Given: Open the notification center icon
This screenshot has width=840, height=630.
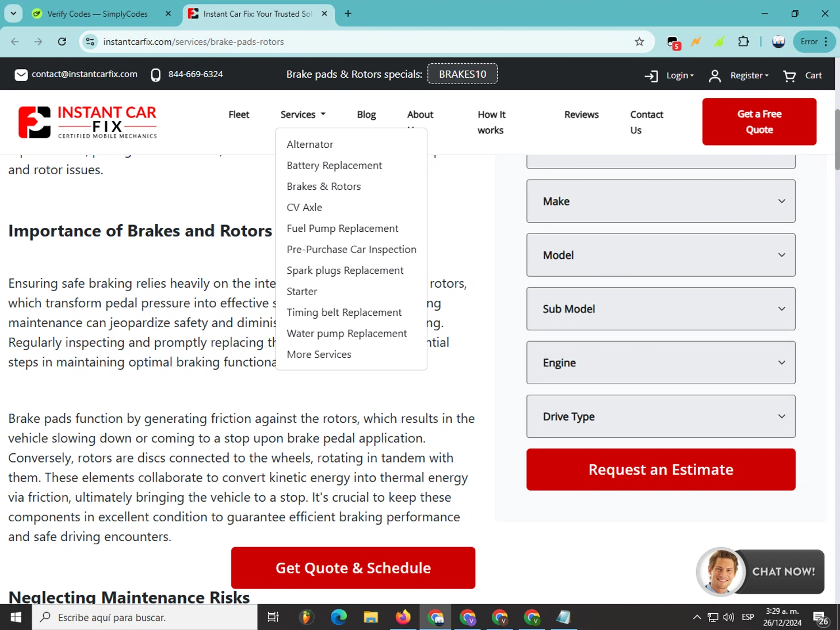Looking at the screenshot, I should point(821,618).
